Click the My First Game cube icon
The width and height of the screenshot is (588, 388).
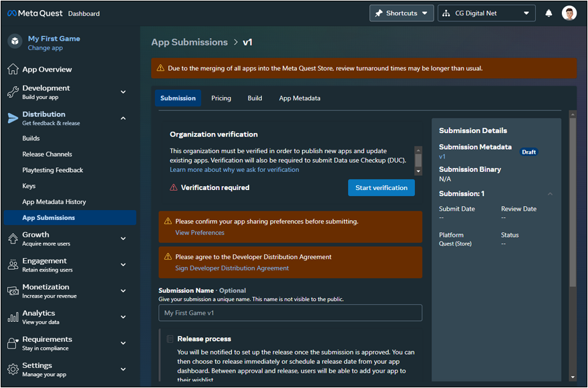[15, 41]
